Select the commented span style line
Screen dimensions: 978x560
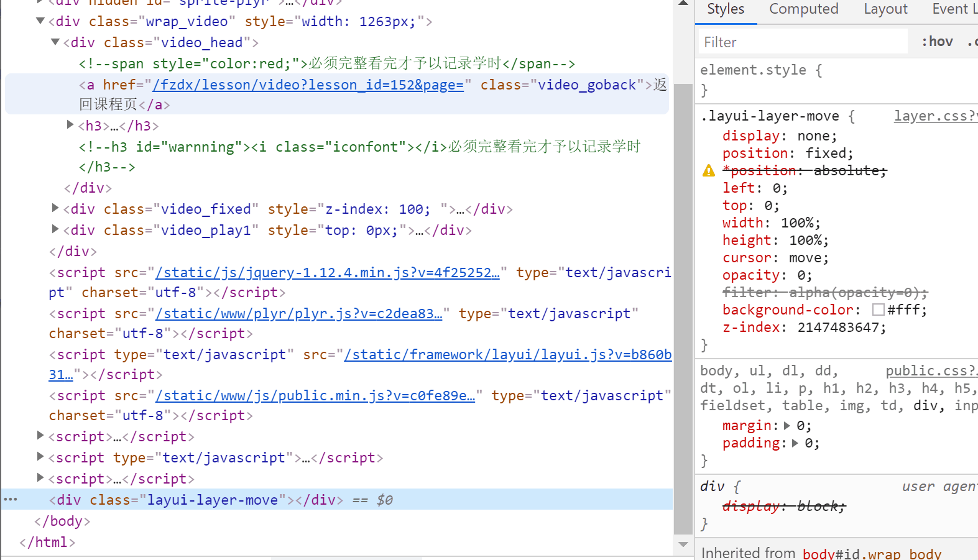point(327,63)
